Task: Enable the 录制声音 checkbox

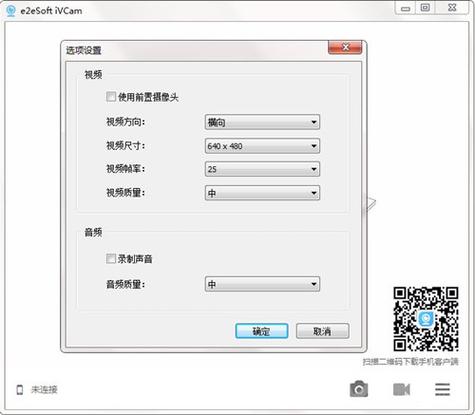Action: point(111,258)
